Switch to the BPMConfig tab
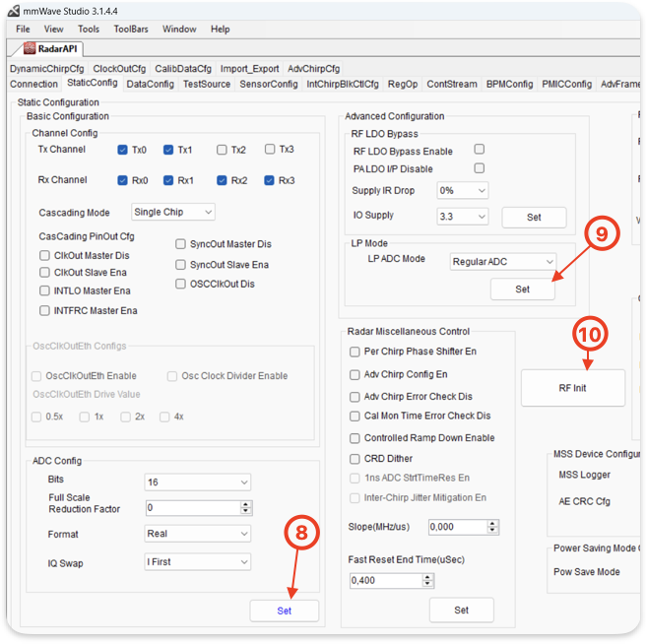This screenshot has height=644, width=646. click(x=509, y=84)
